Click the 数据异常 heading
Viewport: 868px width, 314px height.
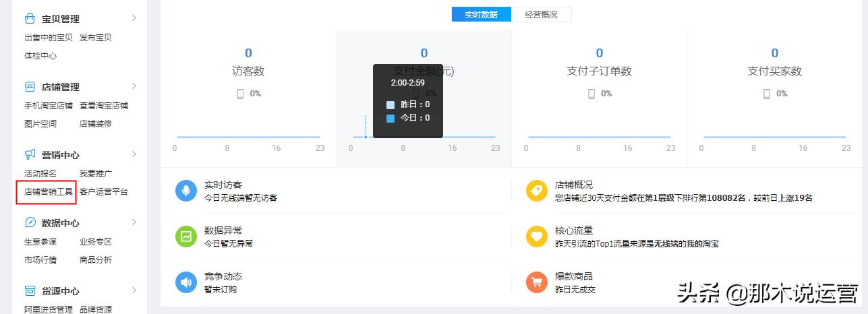[223, 230]
